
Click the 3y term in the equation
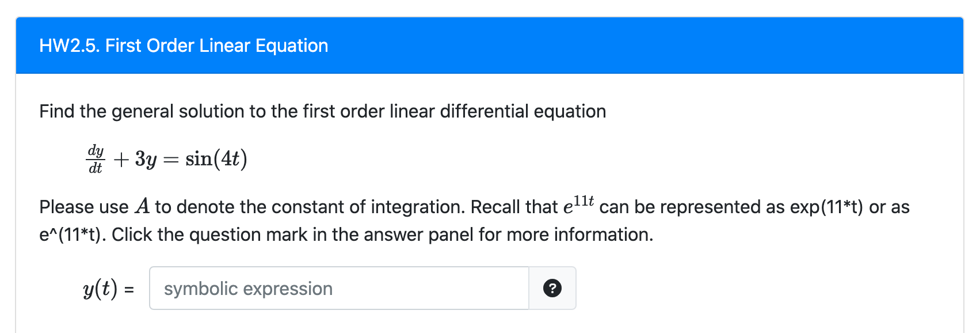coord(146,159)
